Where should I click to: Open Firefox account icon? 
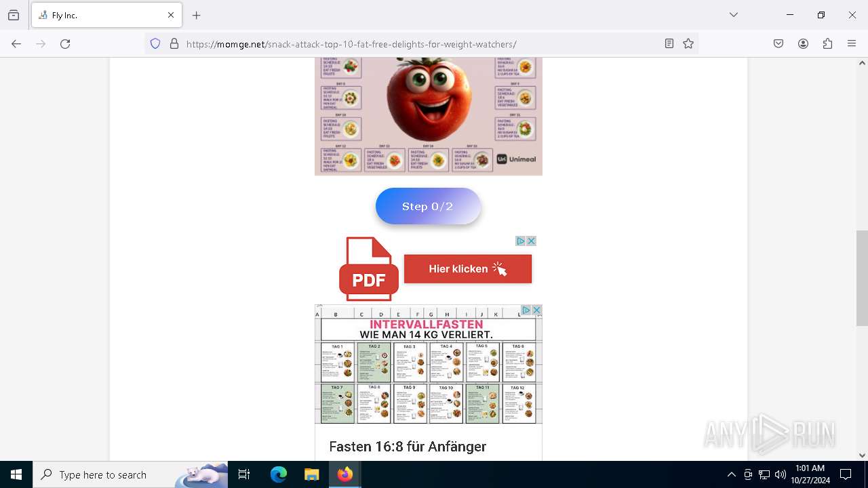[803, 44]
